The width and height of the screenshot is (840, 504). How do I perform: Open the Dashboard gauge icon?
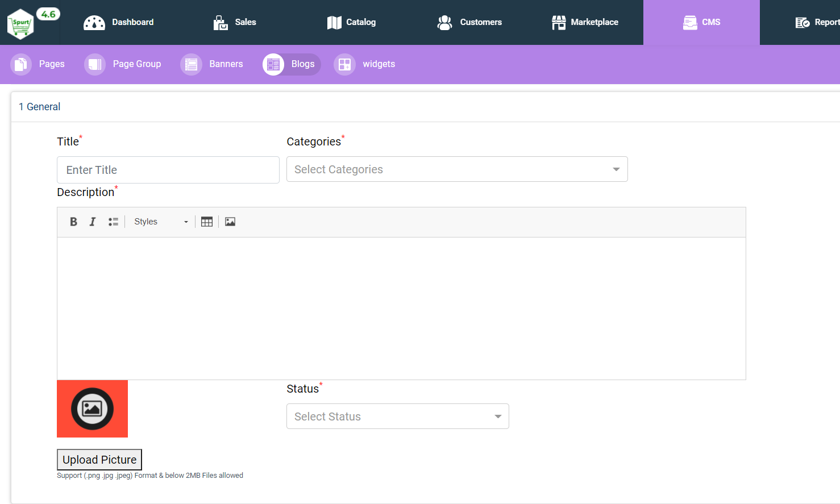[94, 23]
